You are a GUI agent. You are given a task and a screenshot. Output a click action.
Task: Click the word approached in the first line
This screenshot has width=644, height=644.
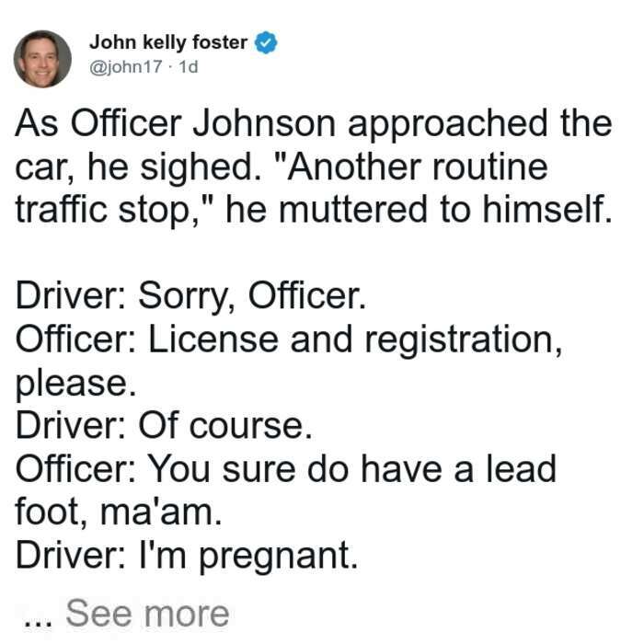click(448, 124)
